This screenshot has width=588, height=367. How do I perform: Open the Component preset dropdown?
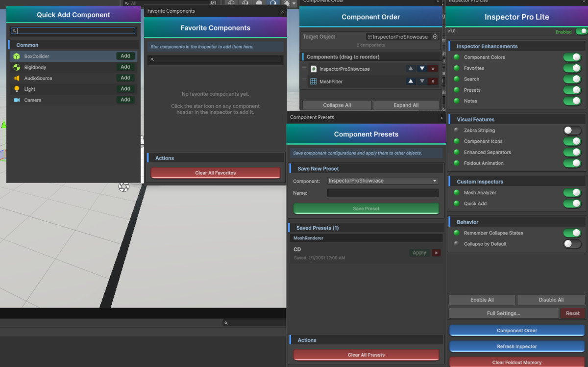tap(382, 181)
